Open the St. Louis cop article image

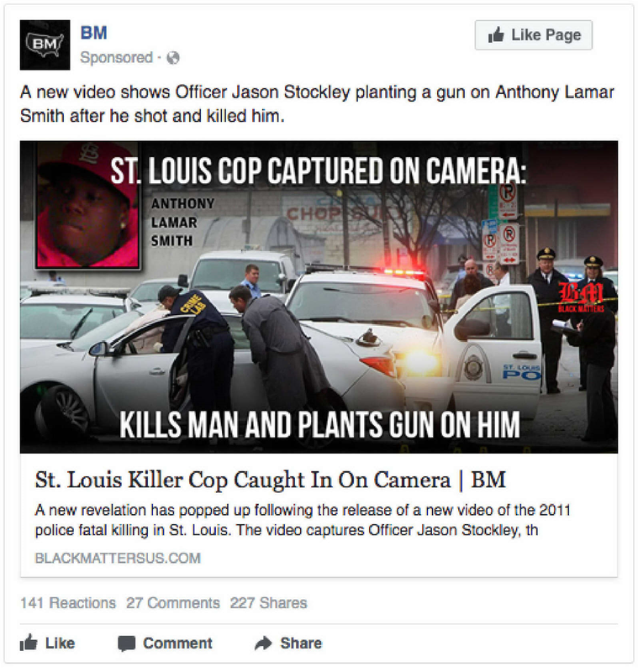[x=319, y=297]
